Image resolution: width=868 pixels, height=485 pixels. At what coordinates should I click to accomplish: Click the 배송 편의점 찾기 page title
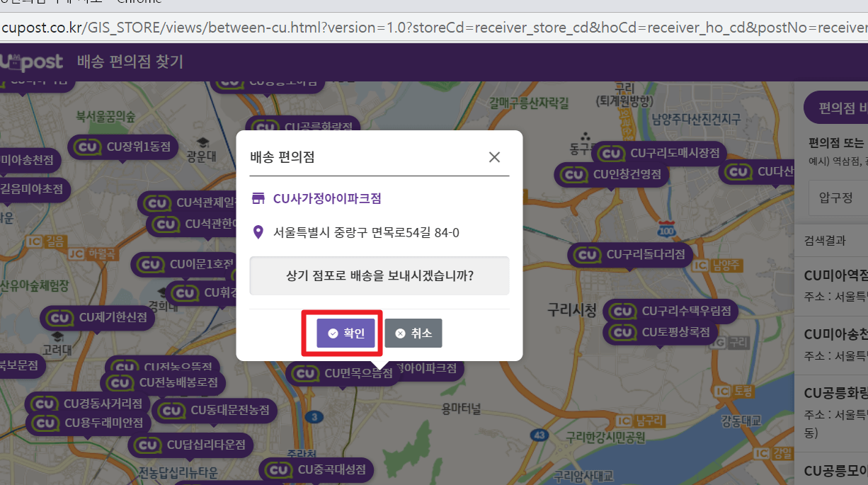coord(130,62)
